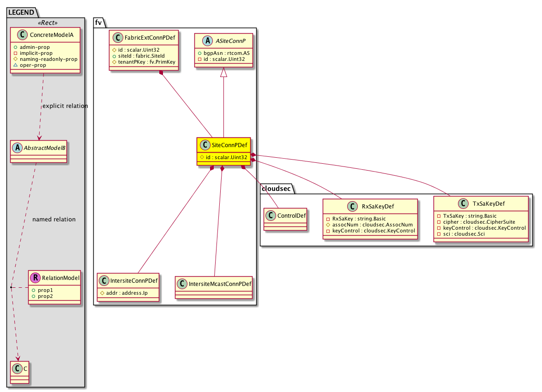Click the "named relation" label
The width and height of the screenshot is (542, 392).
[x=54, y=220]
